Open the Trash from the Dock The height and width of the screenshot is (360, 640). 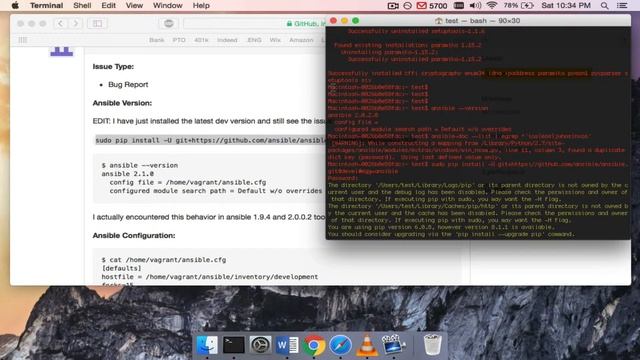(432, 345)
